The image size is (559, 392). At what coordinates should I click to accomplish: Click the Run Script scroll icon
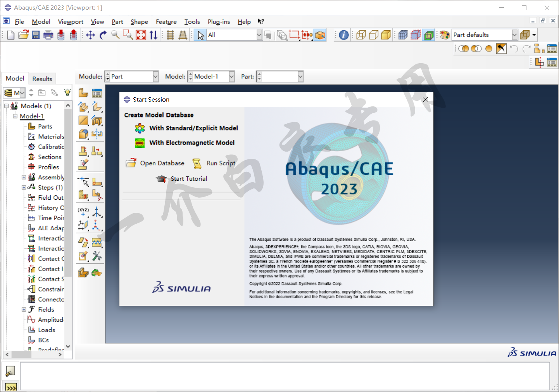point(197,164)
